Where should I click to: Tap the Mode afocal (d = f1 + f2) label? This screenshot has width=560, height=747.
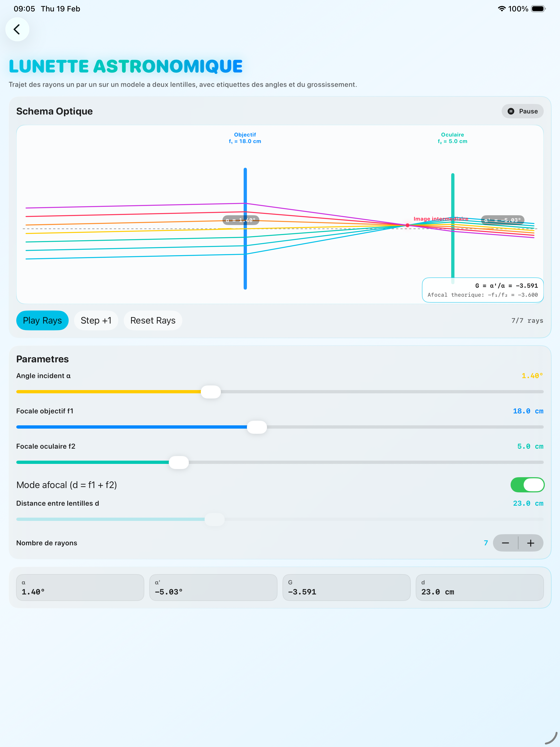tap(66, 485)
